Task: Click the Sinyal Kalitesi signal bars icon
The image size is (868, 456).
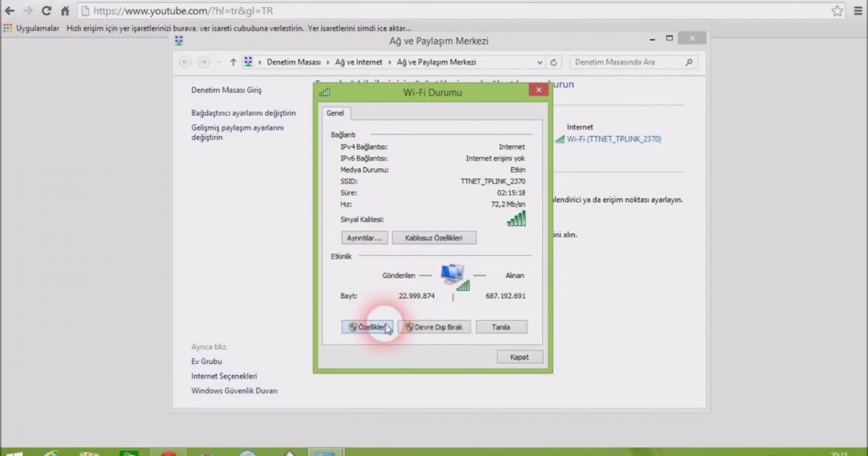Action: tap(516, 219)
